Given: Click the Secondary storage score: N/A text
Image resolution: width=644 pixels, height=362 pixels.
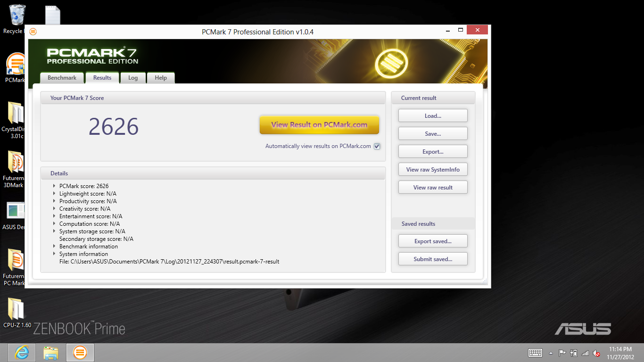Looking at the screenshot, I should coord(96,239).
